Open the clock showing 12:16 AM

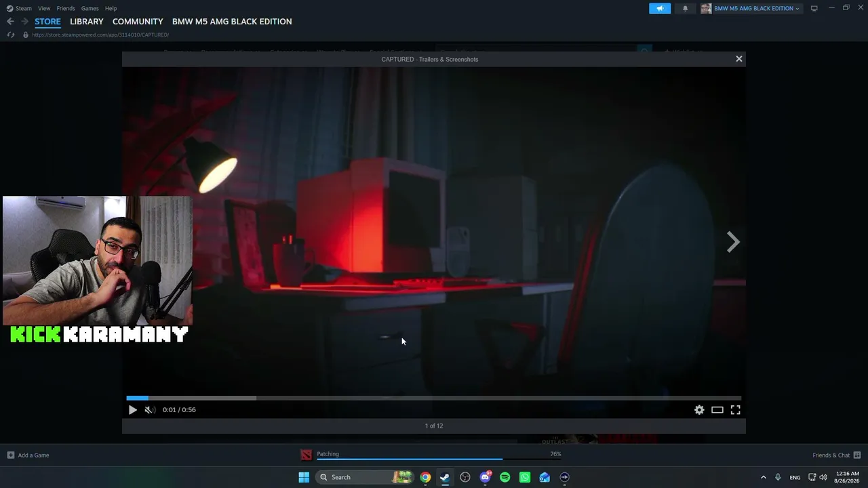pyautogui.click(x=847, y=477)
